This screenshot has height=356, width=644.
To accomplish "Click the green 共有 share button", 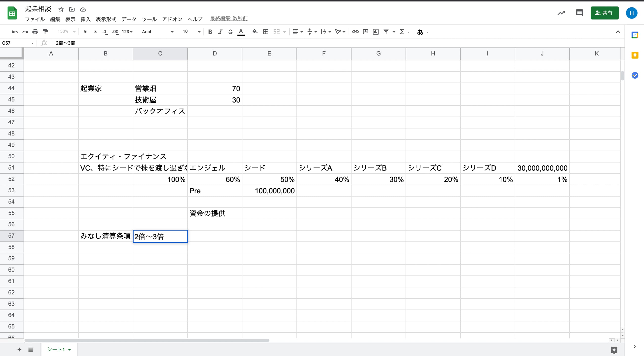I will tap(604, 13).
